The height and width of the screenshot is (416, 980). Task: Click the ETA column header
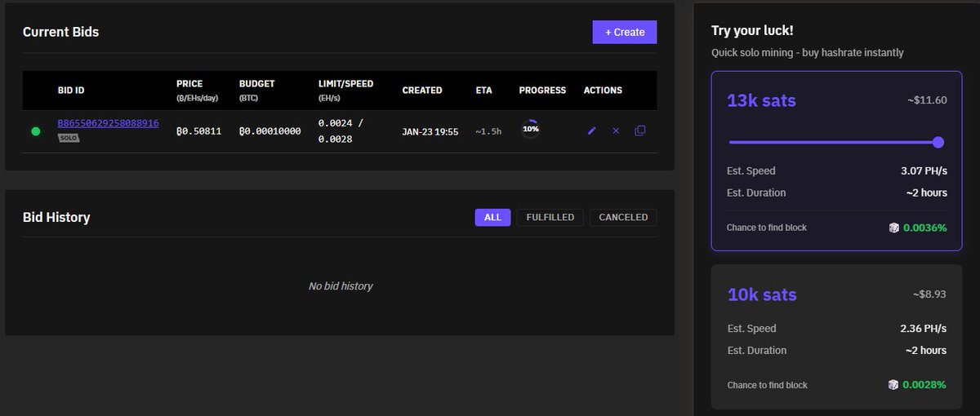click(484, 91)
